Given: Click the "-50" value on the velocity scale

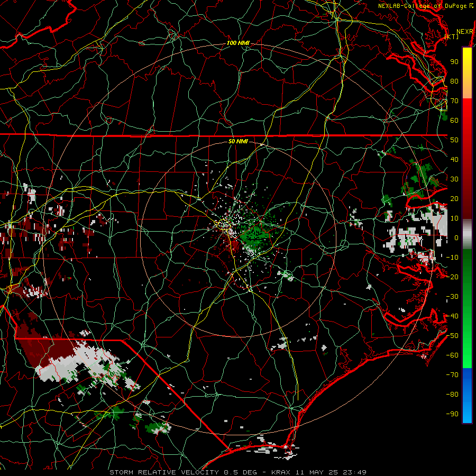Looking at the screenshot, I should [x=452, y=336].
